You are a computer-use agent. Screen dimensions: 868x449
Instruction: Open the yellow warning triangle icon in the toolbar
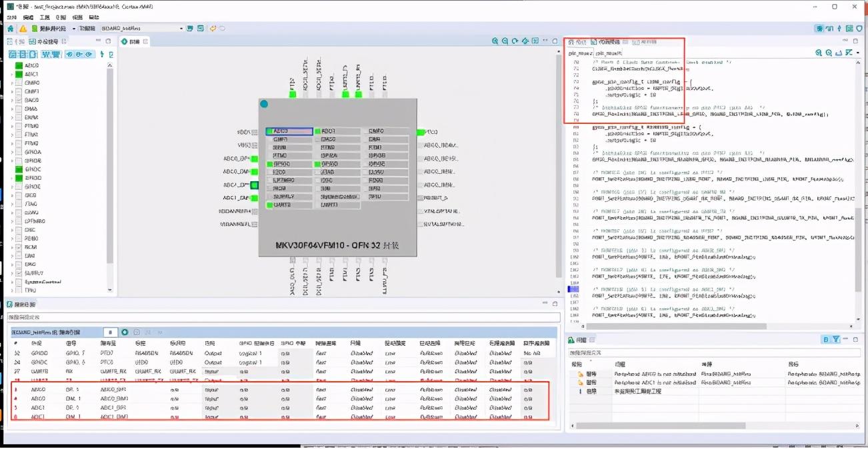pos(23,29)
